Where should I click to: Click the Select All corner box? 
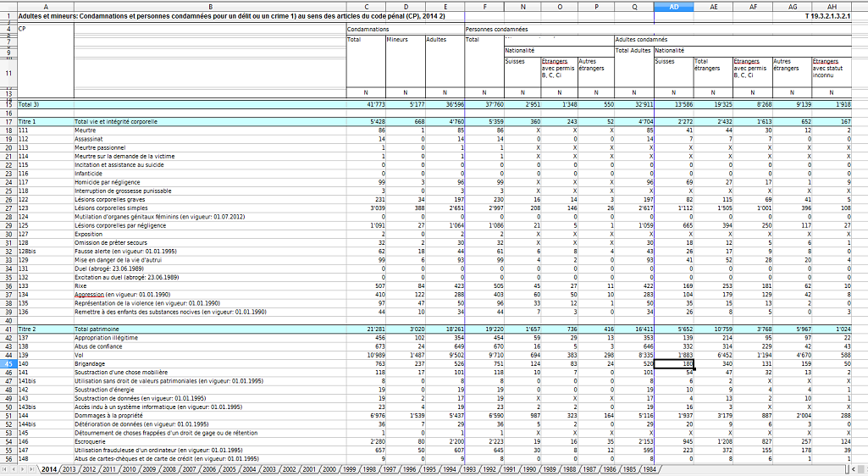pos(8,7)
